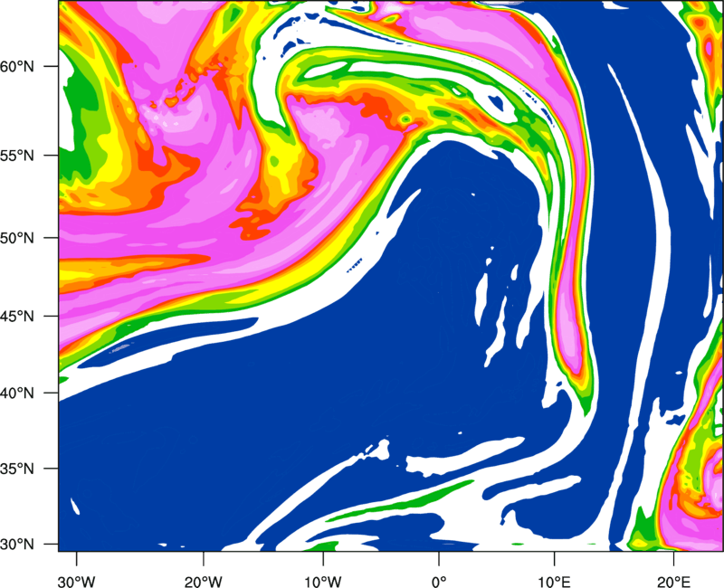Image resolution: width=724 pixels, height=588 pixels.
Task: Click the 20°E longitude label
Action: (673, 582)
